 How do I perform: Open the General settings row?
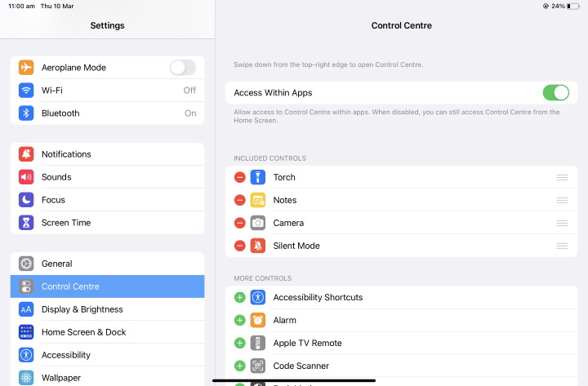click(x=107, y=264)
